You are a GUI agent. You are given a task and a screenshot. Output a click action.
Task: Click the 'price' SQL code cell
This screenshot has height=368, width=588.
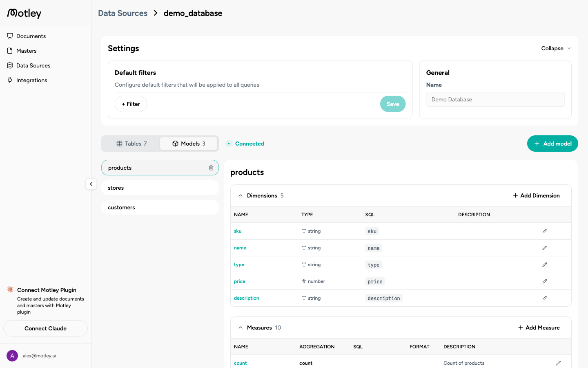[375, 281]
